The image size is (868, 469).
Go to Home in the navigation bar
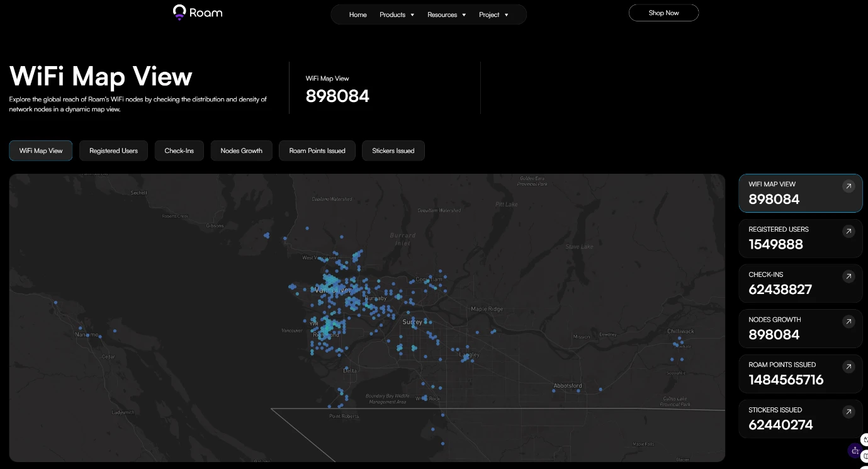pos(358,14)
